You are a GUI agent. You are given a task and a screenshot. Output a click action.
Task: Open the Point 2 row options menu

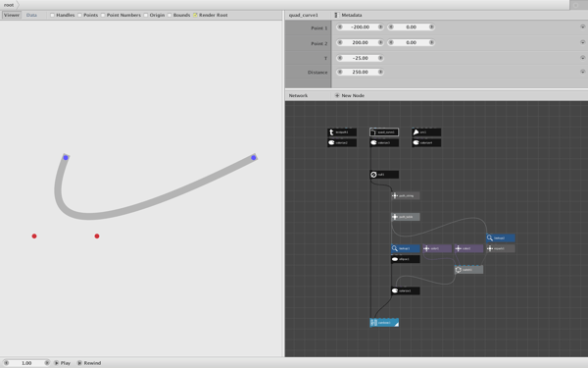click(x=582, y=42)
